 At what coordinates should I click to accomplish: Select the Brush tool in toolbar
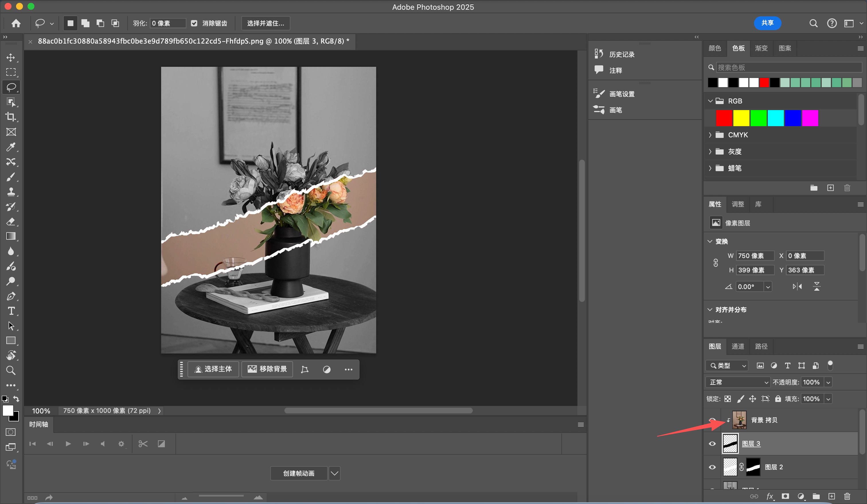coord(11,177)
